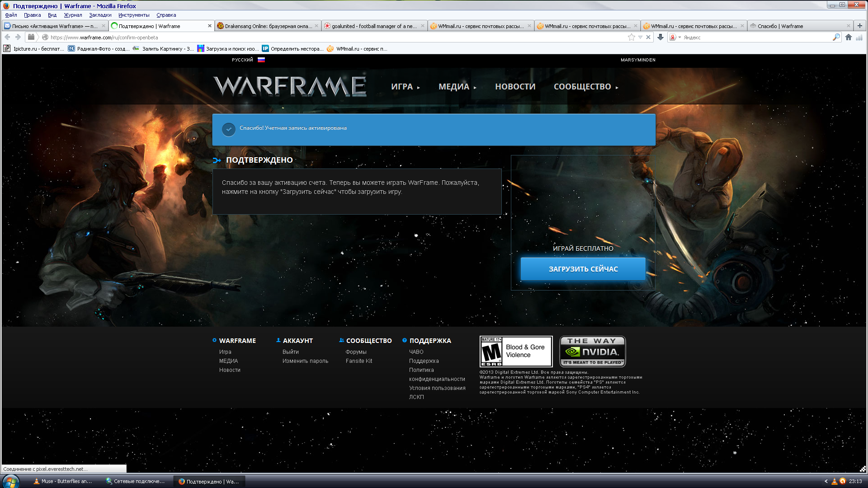The height and width of the screenshot is (488, 868).
Task: Click the ESRB Mature rating badge
Action: [516, 352]
